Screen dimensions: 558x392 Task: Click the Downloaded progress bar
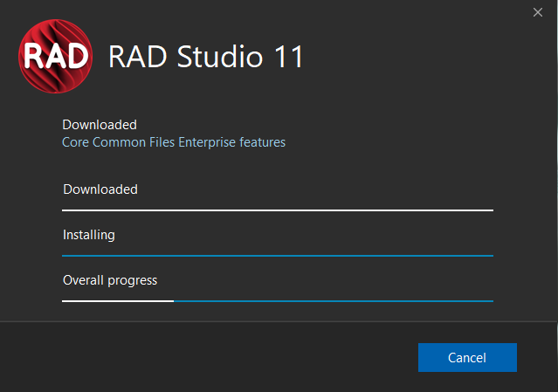click(278, 210)
